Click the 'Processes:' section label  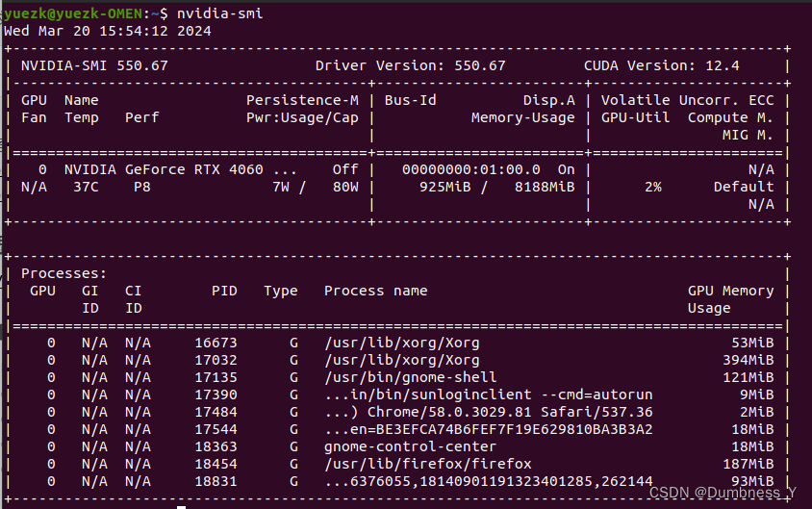[x=64, y=273]
